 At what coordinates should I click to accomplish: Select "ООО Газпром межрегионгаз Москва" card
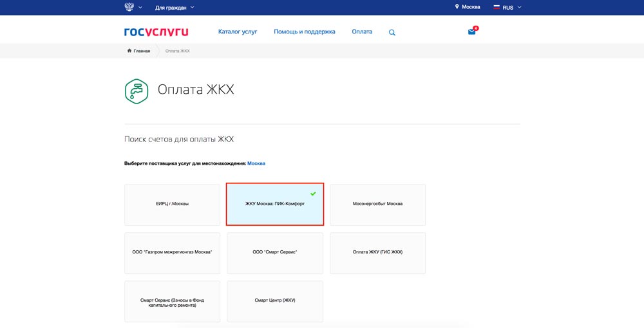[x=172, y=253]
